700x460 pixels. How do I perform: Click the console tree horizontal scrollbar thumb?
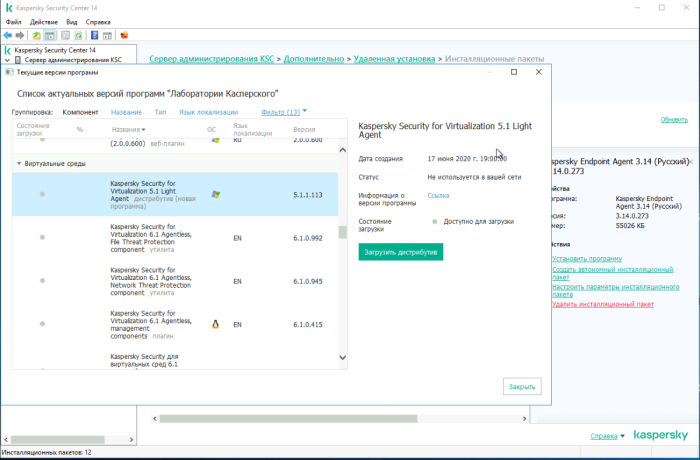[x=58, y=440]
